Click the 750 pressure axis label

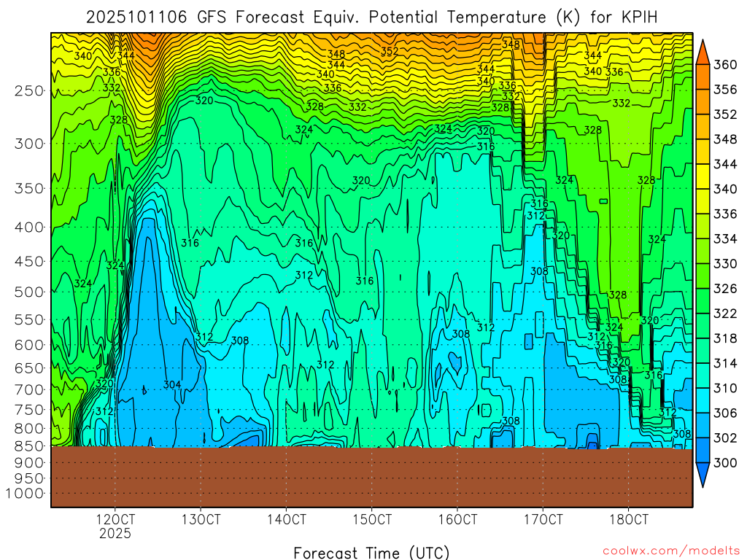tap(29, 410)
